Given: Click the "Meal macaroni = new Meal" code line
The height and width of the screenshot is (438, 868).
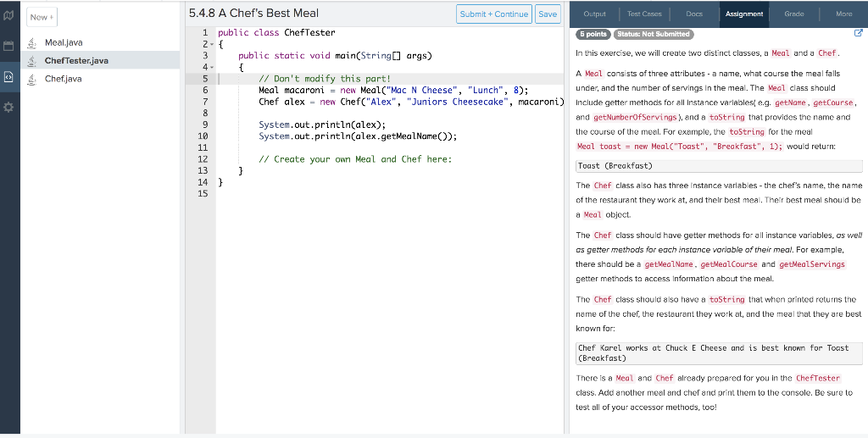Looking at the screenshot, I should (x=393, y=90).
